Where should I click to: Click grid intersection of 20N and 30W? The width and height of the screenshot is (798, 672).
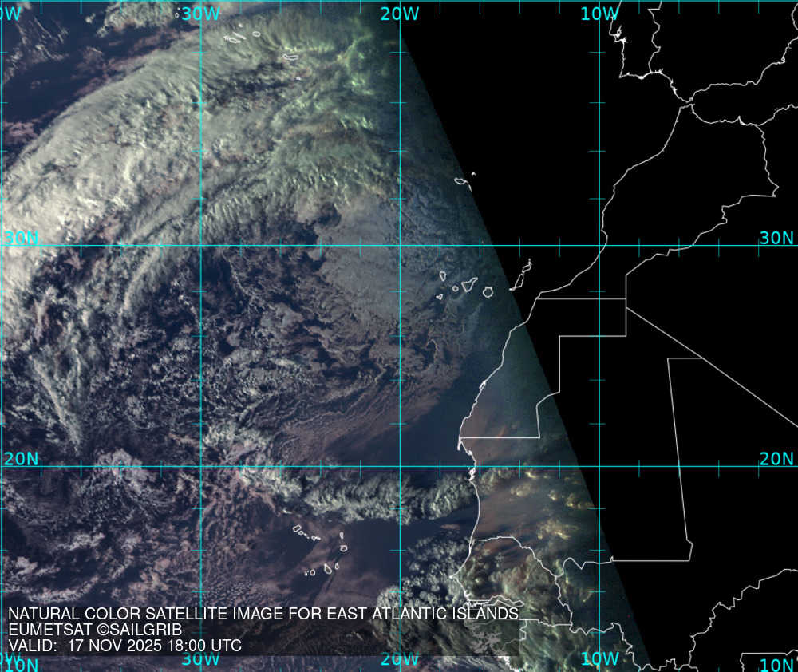point(200,467)
